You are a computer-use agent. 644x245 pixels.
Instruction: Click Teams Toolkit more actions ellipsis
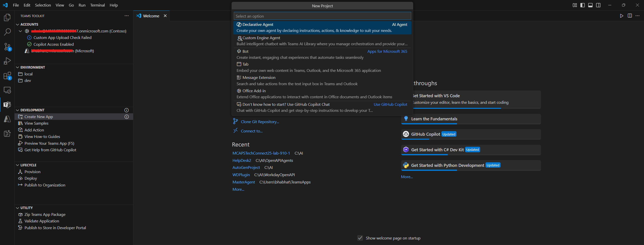click(127, 16)
